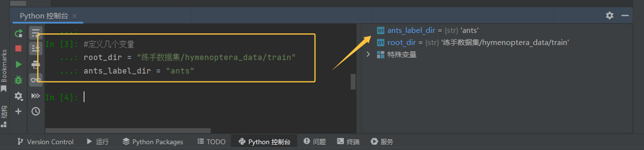The height and width of the screenshot is (150, 644).
Task: Open the Bookmarks side panel
Action: click(x=4, y=70)
